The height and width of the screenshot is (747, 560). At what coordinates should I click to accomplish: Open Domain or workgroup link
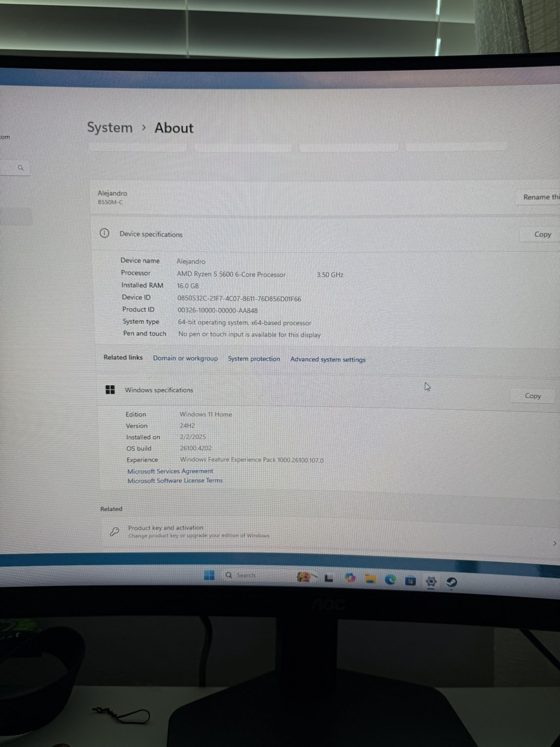[x=185, y=358]
